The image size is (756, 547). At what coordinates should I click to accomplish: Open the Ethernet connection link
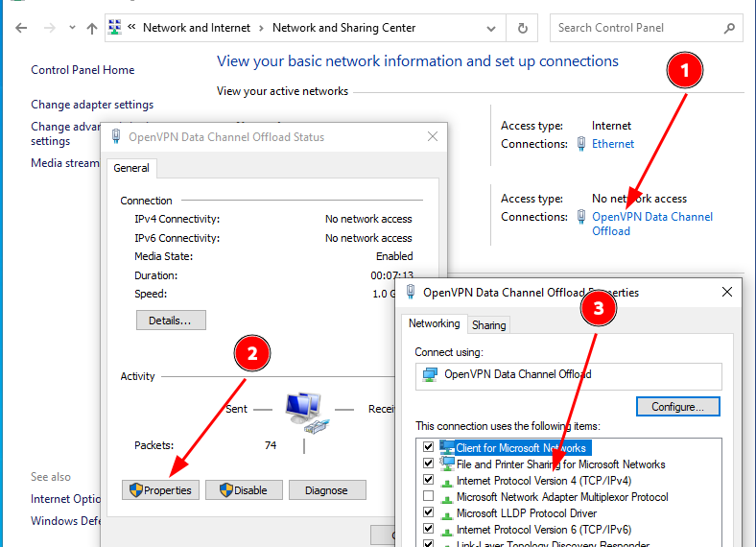613,144
